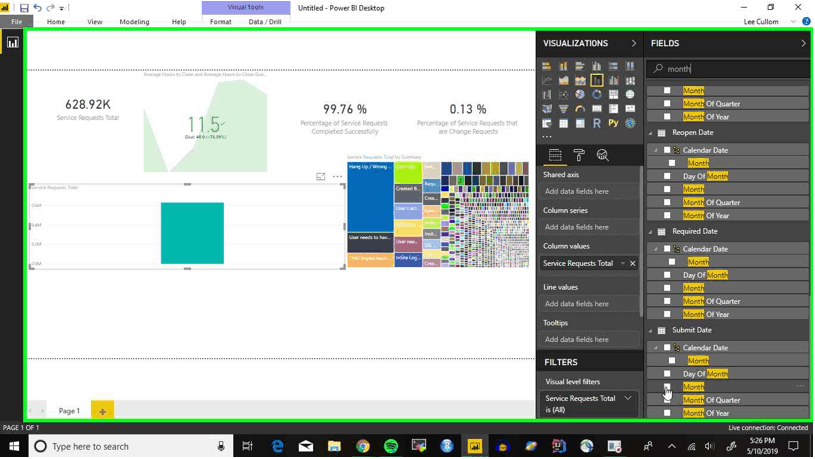Check Day Of Month under Reopen Date
Screen dimensions: 815x459
[667, 176]
